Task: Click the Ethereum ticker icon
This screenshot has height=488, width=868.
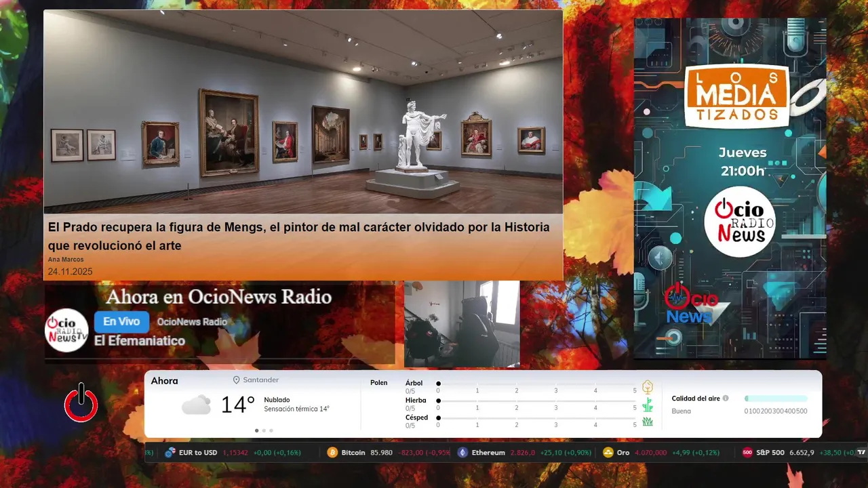Action: pos(462,453)
